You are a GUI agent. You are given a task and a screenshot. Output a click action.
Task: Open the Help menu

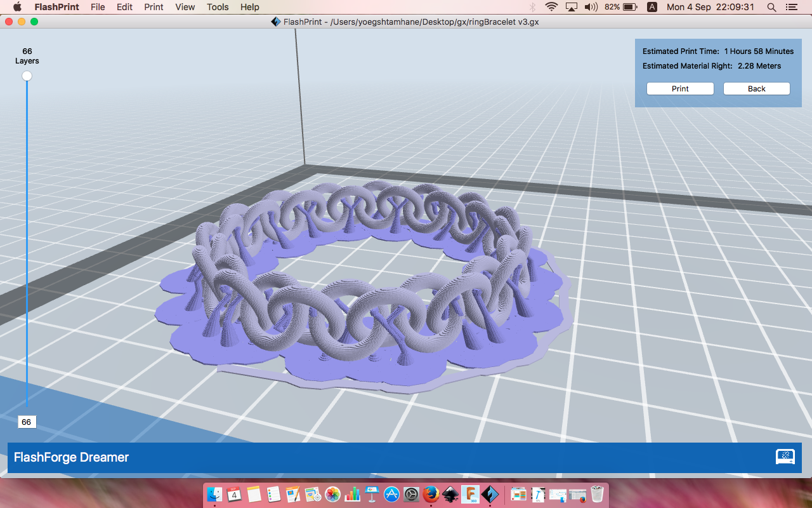click(250, 7)
